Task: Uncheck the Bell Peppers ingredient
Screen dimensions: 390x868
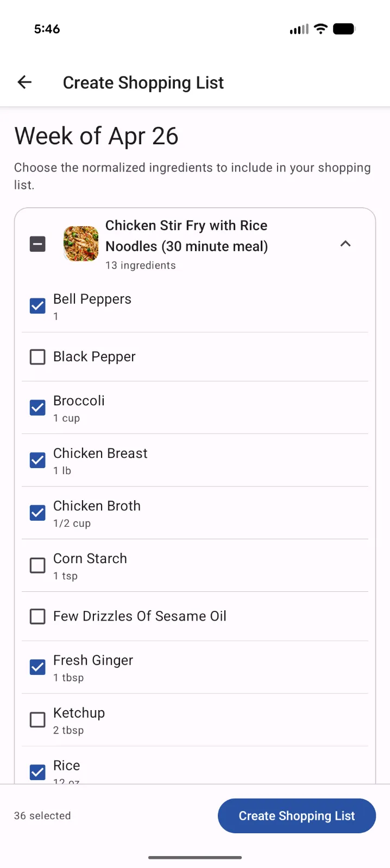Action: [x=37, y=305]
